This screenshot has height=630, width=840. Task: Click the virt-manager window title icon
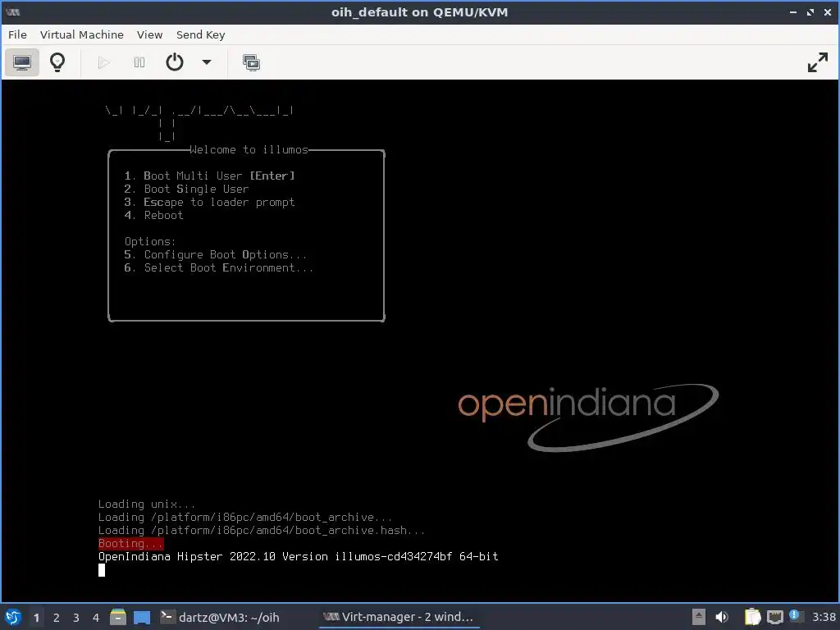13,12
